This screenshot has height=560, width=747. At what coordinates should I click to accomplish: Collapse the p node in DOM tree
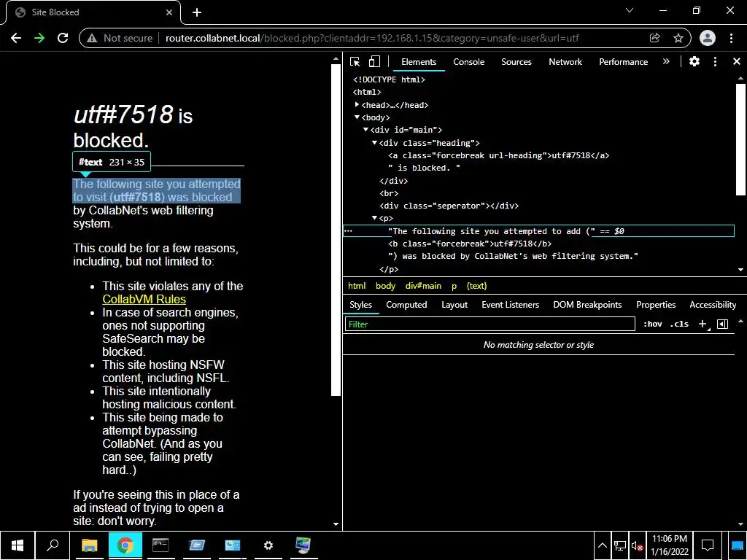(374, 218)
